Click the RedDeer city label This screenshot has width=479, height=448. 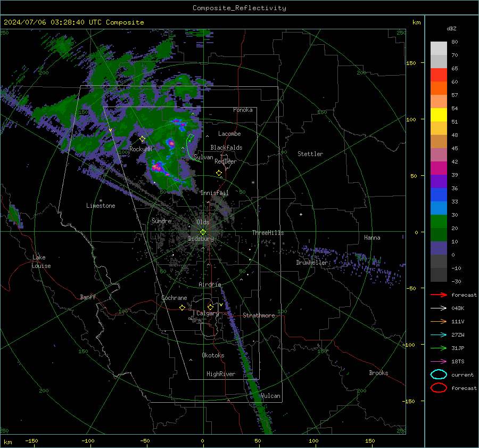(226, 161)
